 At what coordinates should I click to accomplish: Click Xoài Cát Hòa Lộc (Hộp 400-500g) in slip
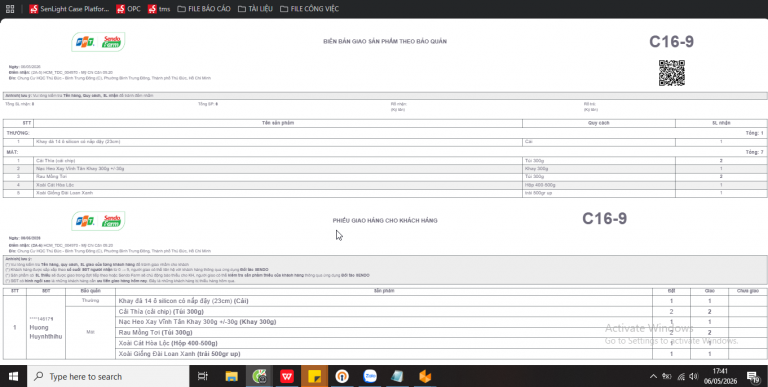click(168, 343)
